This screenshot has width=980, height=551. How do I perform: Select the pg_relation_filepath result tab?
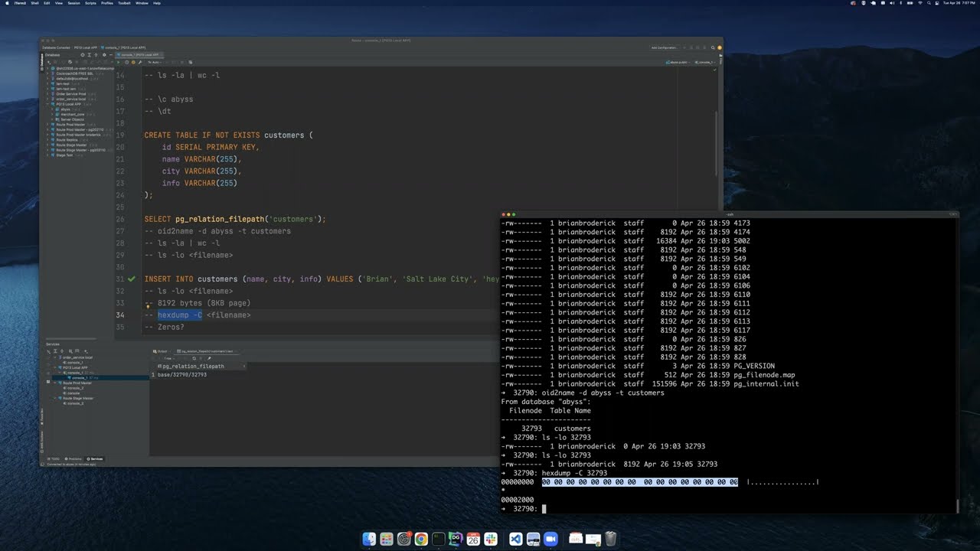pyautogui.click(x=208, y=350)
